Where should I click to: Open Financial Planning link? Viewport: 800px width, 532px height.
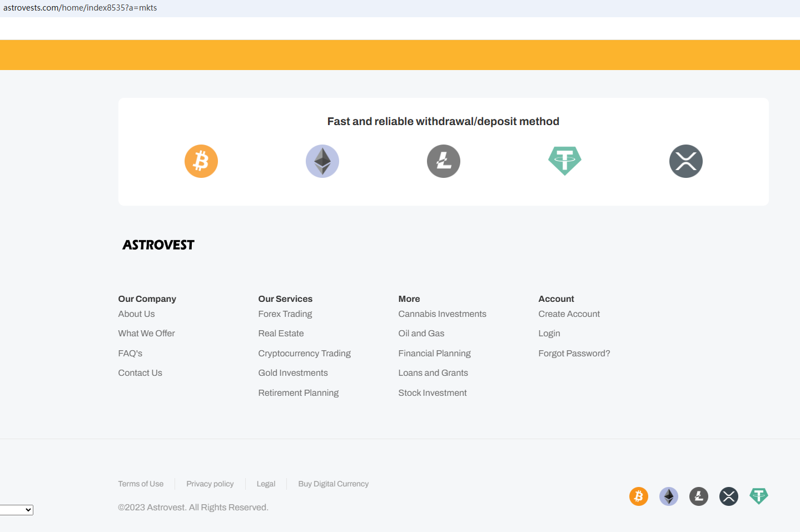pos(435,354)
